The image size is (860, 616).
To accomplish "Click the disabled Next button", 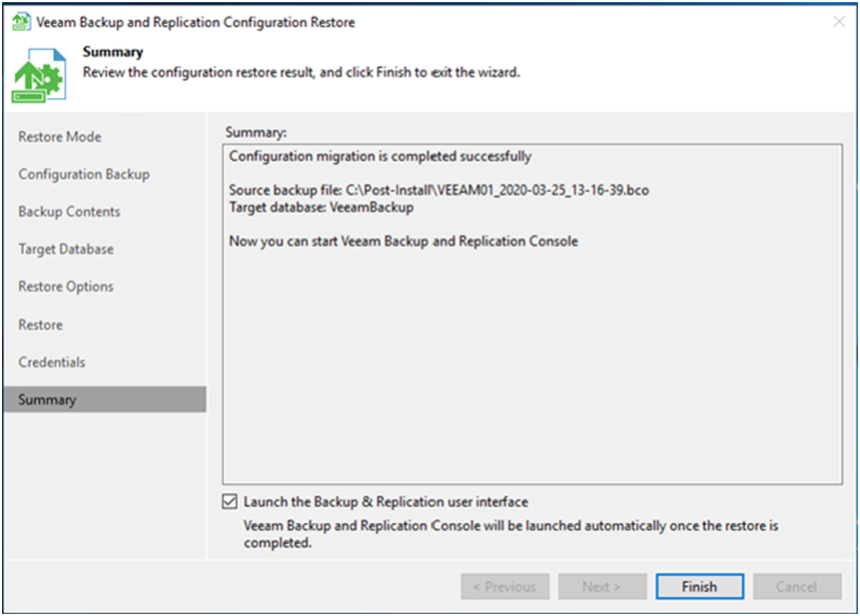I will pos(602,586).
